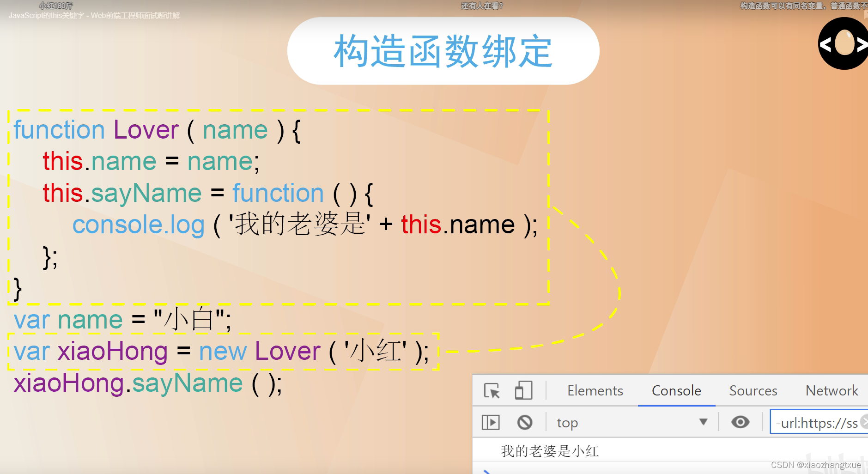Click the line var name = "小白";

pyautogui.click(x=122, y=319)
